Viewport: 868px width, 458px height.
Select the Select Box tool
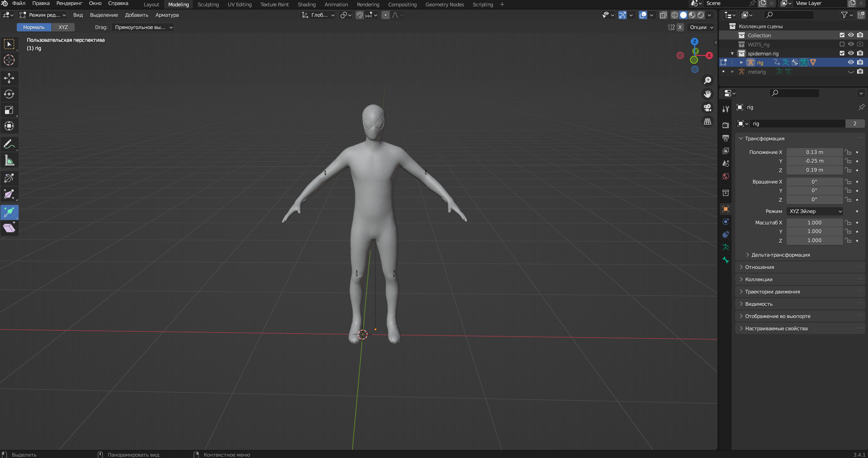pos(9,44)
